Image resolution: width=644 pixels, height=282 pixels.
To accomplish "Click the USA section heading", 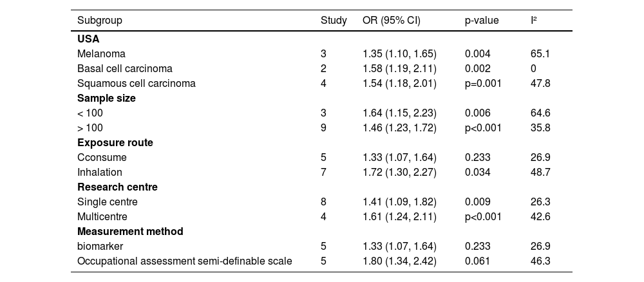I will (x=88, y=39).
